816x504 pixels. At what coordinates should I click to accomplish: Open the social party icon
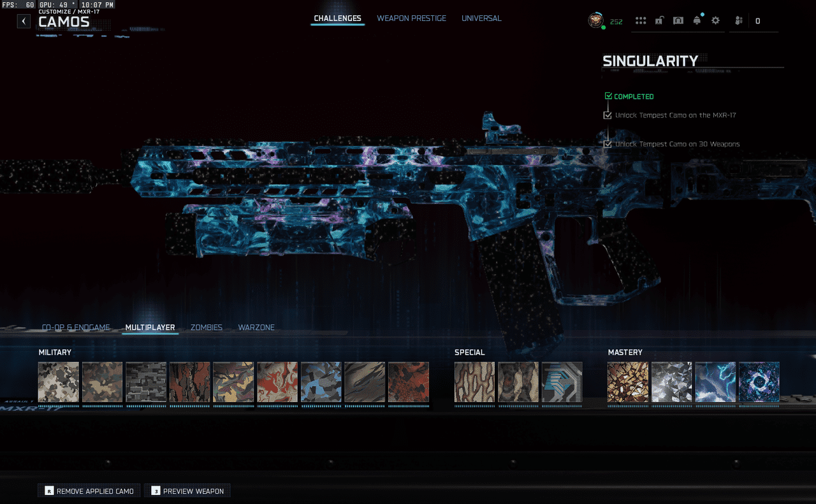739,20
